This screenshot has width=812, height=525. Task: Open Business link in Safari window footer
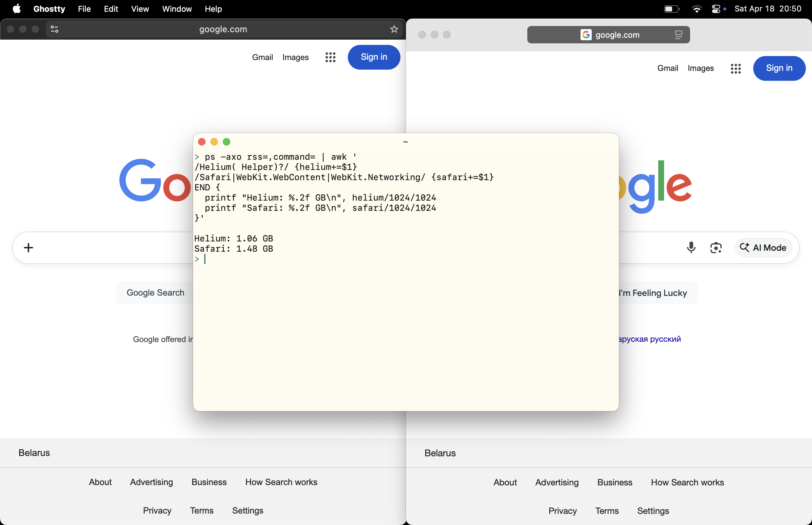pyautogui.click(x=615, y=482)
